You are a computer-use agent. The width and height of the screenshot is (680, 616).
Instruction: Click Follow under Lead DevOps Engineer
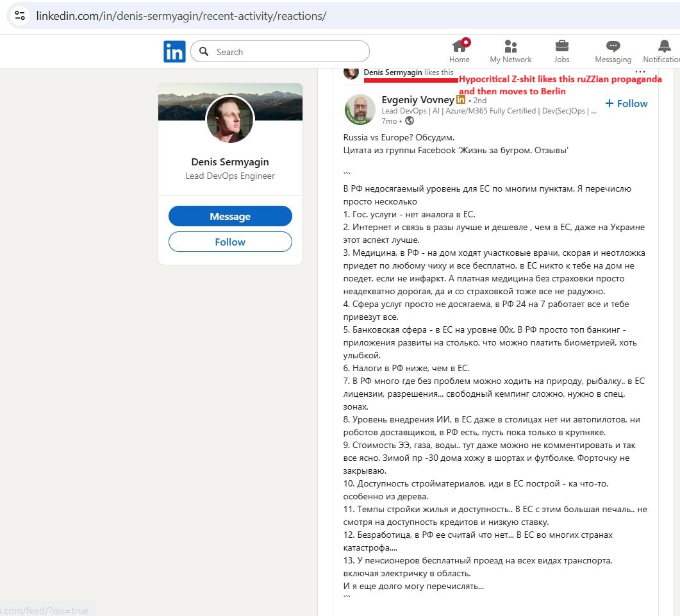point(230,242)
